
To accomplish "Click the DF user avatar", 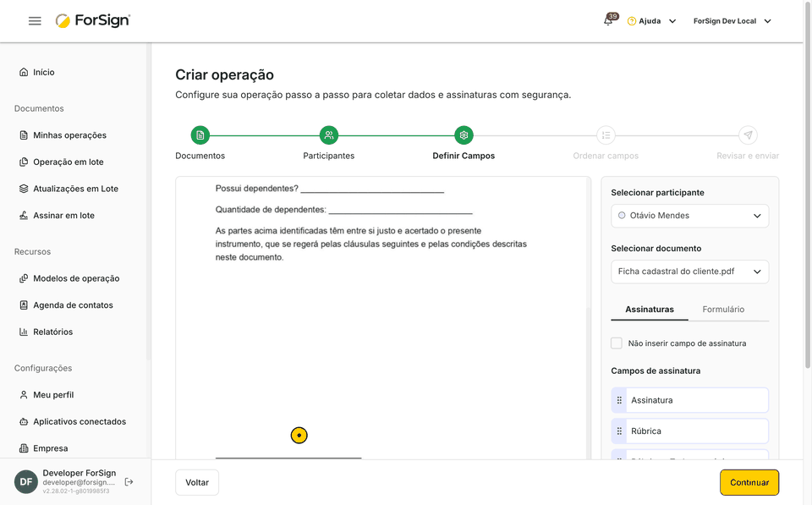I will point(26,481).
